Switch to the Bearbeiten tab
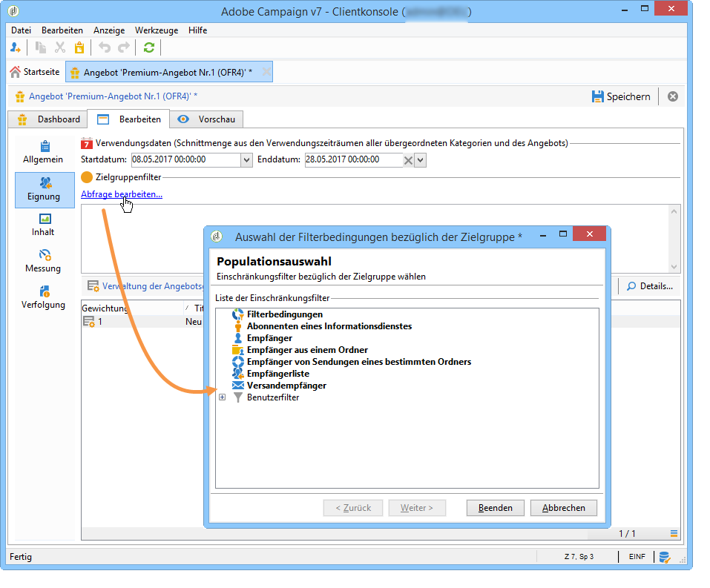Screen dimensions: 710x588 click(x=129, y=119)
